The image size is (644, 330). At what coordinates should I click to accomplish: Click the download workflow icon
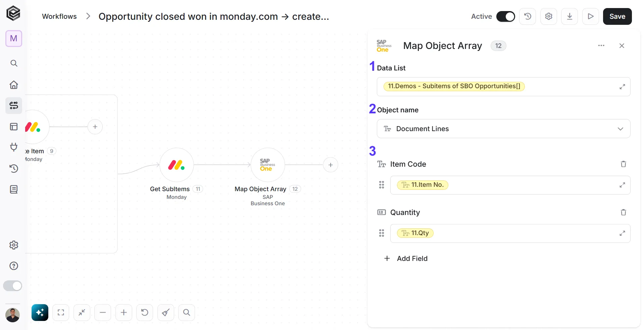point(569,16)
